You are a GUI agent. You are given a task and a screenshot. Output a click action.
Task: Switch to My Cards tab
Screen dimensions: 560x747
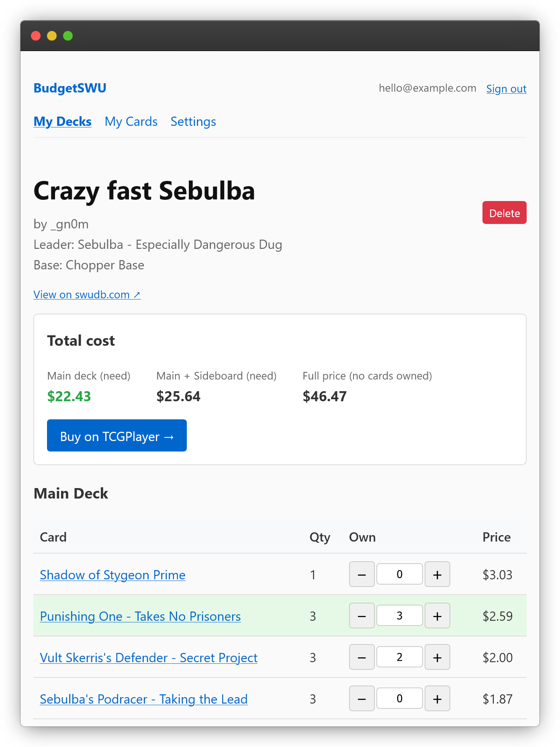131,121
